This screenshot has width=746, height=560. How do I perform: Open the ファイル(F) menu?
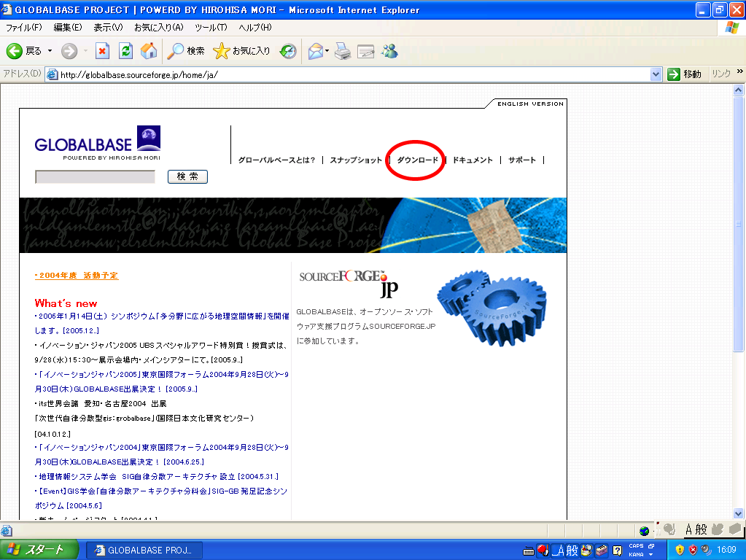click(x=24, y=28)
